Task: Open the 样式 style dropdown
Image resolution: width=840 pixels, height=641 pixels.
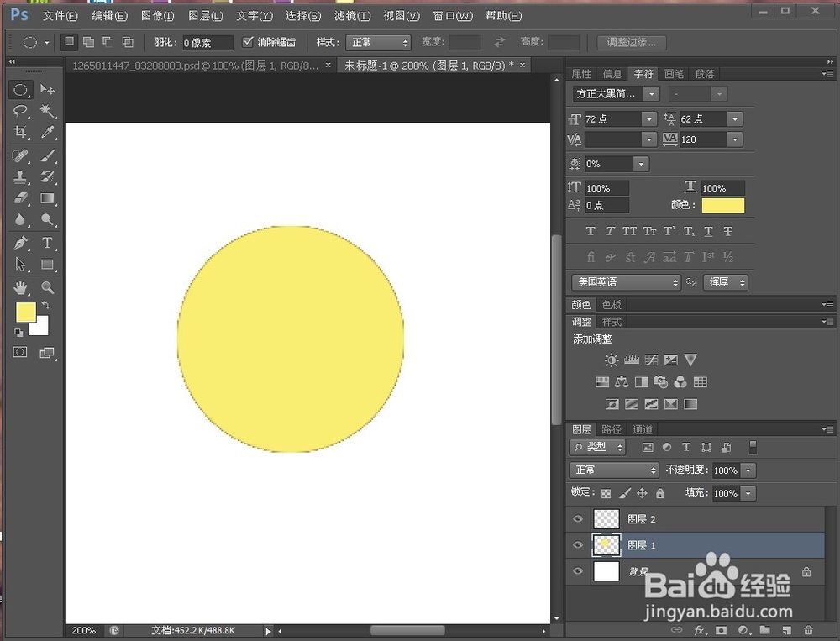Action: coord(378,42)
